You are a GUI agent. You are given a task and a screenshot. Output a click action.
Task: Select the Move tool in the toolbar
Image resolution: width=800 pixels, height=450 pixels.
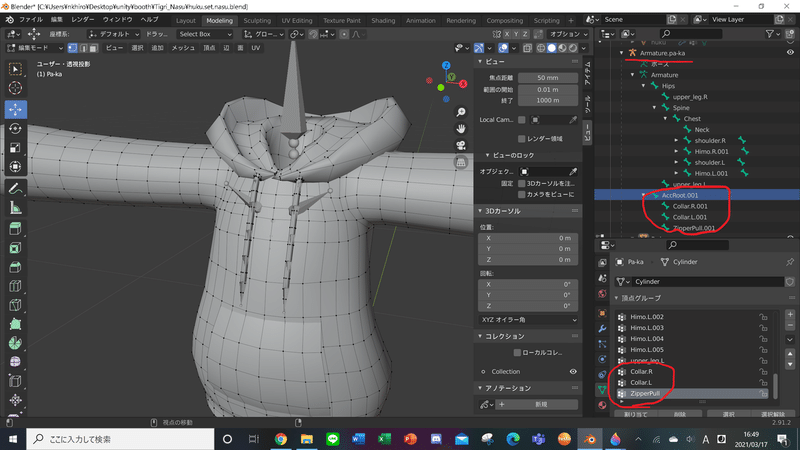tap(15, 108)
